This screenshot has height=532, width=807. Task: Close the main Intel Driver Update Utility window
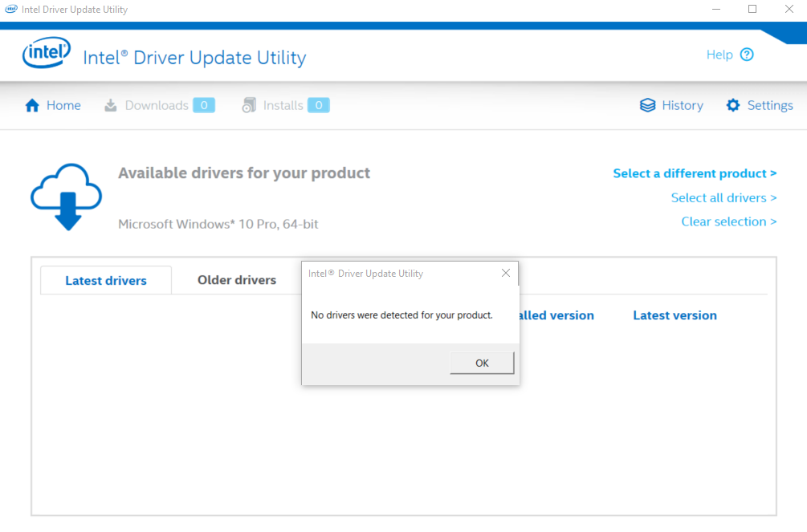point(789,10)
